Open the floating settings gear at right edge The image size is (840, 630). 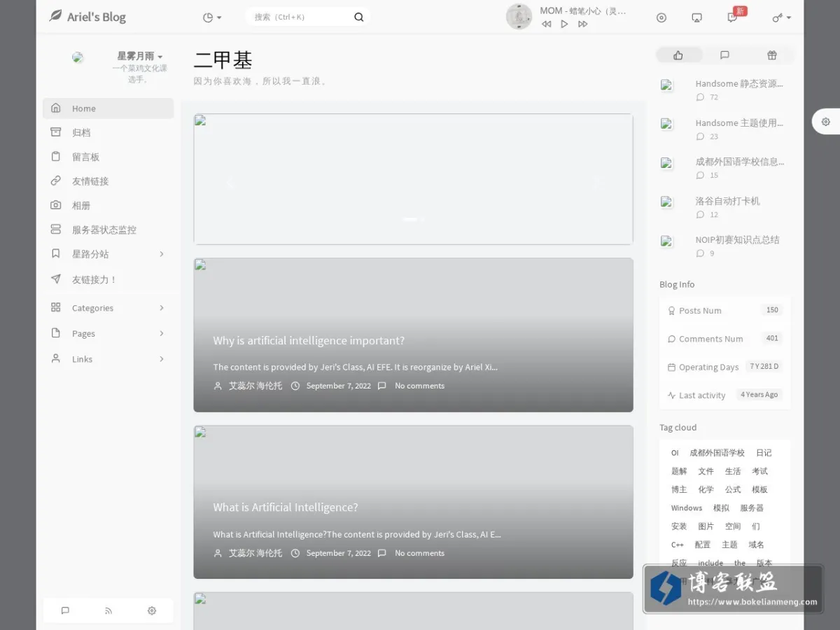826,122
